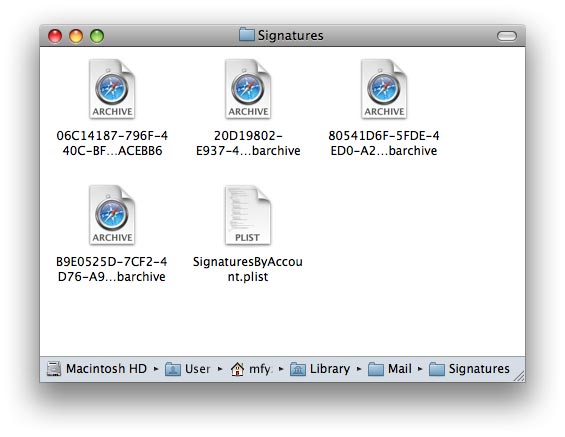The width and height of the screenshot is (565, 437).
Task: Toggle toolbar visibility with the pill button
Action: 507,36
